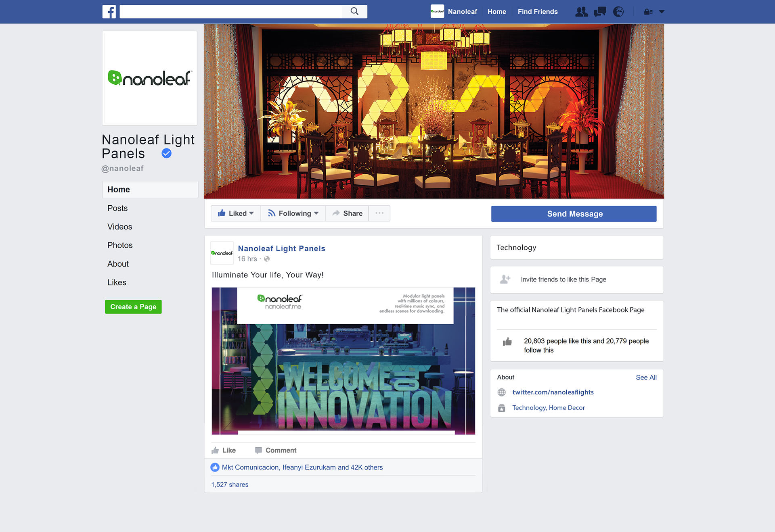Open the Nanoleaf Light Panels post author link
Screen dimensions: 775x532
[281, 248]
